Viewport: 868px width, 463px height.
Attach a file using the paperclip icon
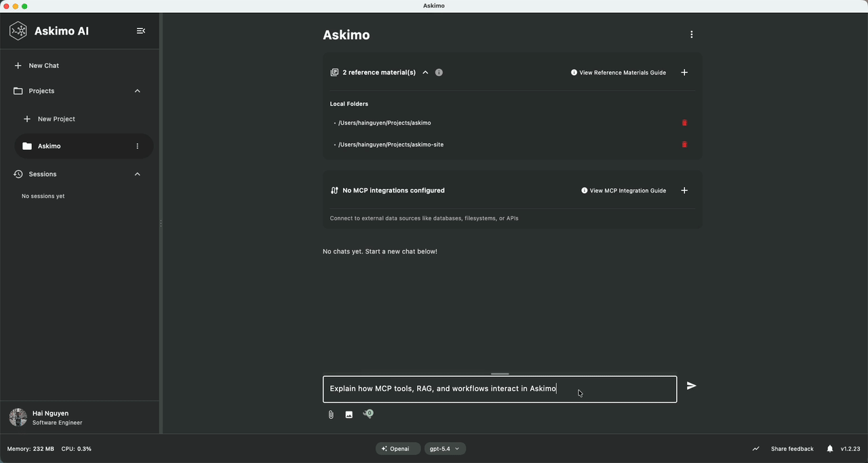point(330,414)
